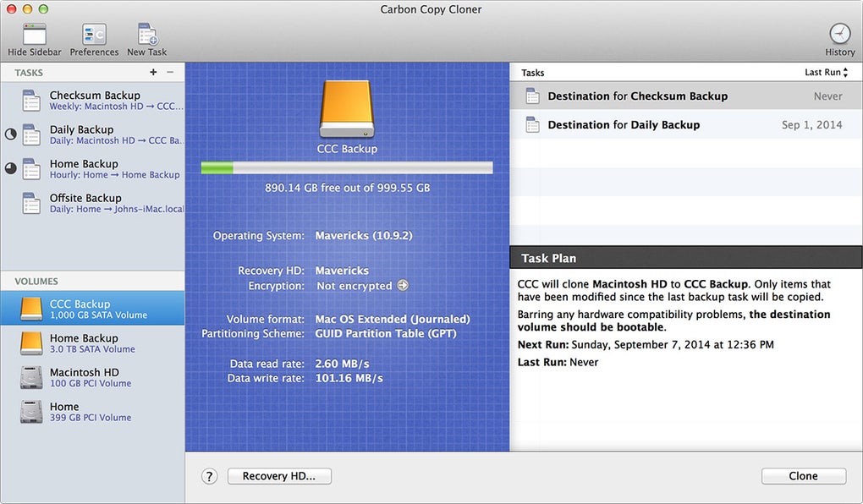The width and height of the screenshot is (863, 504).
Task: Select the Home Backup 3.0 TB volume
Action: pos(92,342)
